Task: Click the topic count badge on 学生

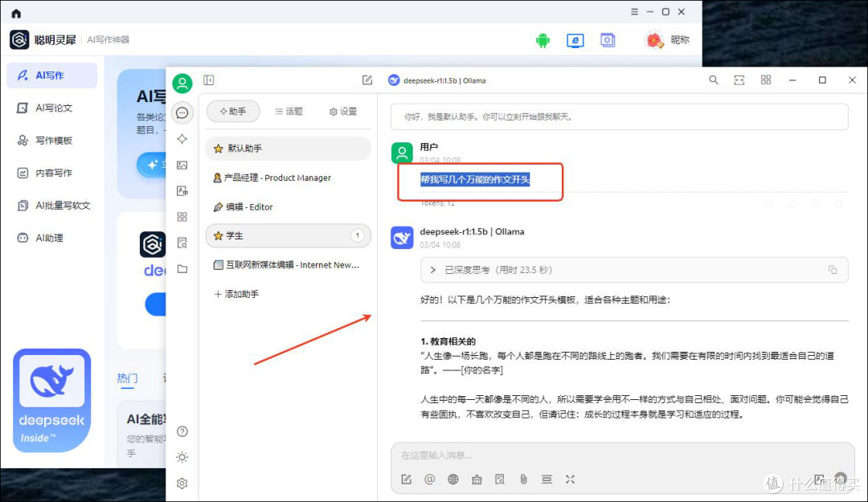Action: 358,236
